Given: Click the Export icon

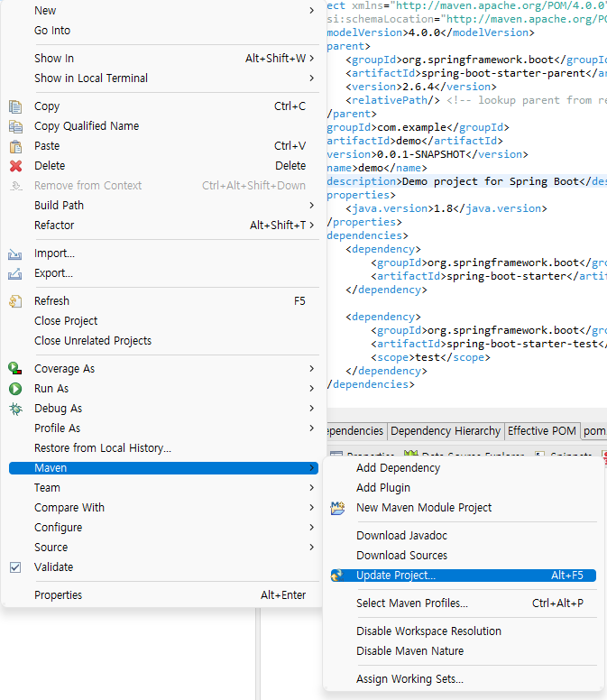Looking at the screenshot, I should point(14,273).
